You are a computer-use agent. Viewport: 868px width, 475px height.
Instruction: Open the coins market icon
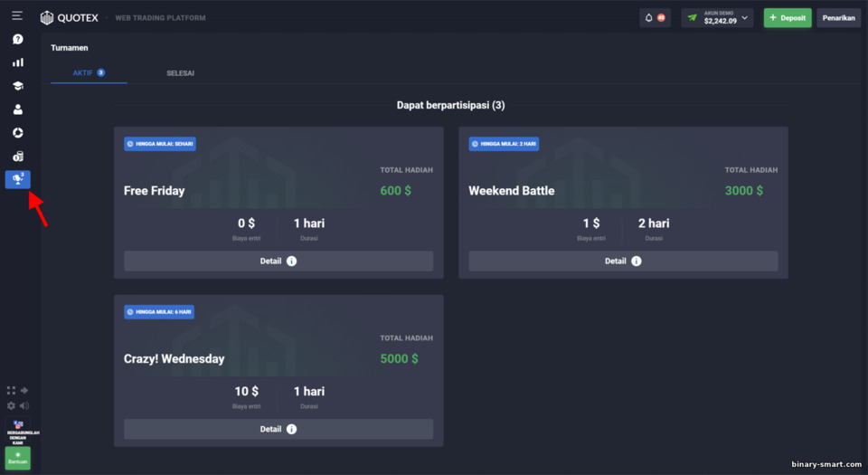[18, 157]
